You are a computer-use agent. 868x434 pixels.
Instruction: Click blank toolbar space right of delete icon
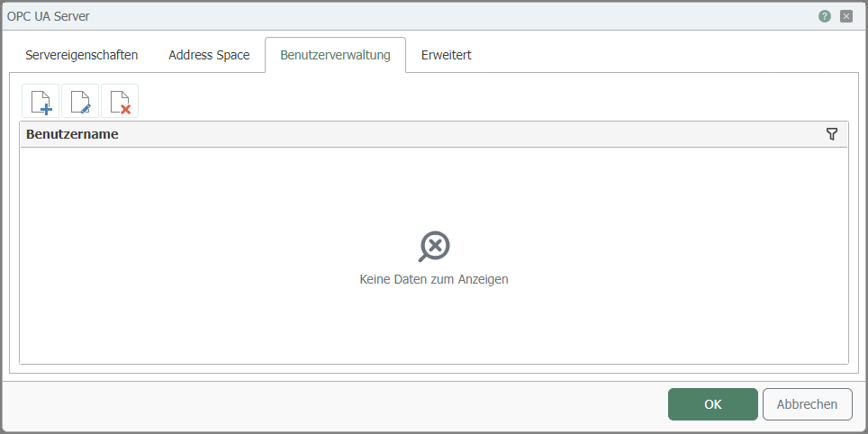click(450, 102)
